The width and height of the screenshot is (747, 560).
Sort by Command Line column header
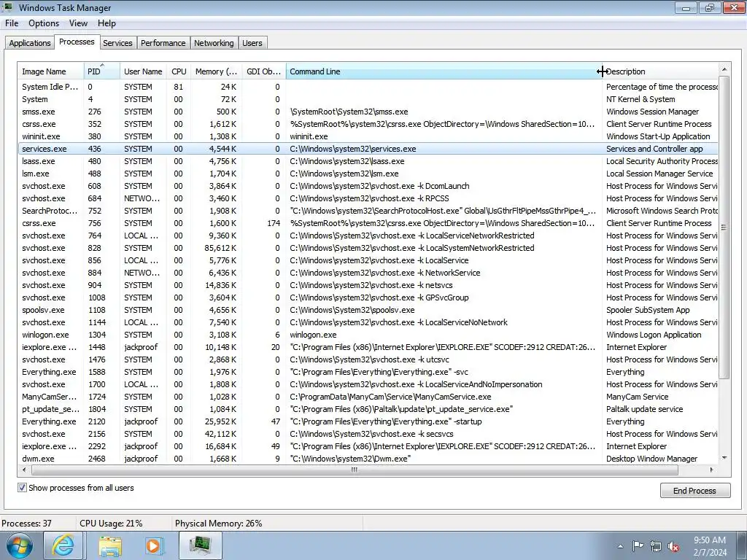pyautogui.click(x=443, y=71)
